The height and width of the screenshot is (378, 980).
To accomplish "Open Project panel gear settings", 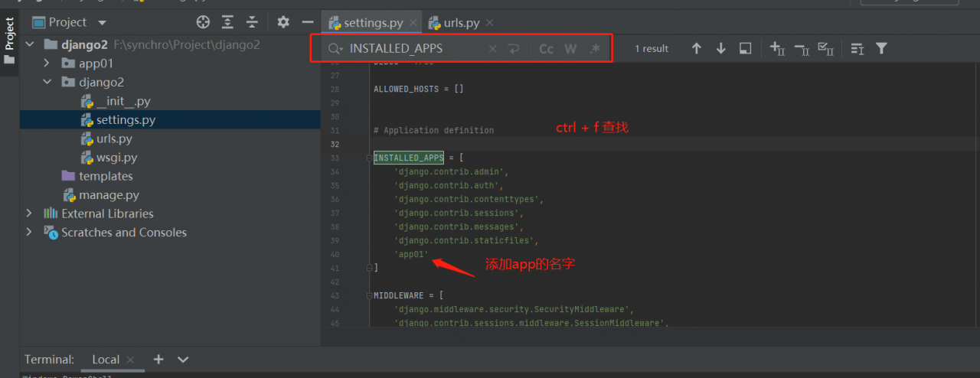I will [283, 22].
